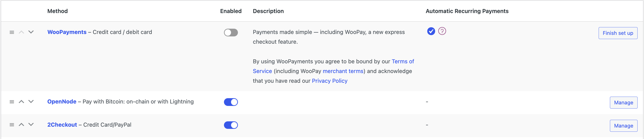644x139 pixels.
Task: Open the OpenNode method link
Action: [x=62, y=102]
